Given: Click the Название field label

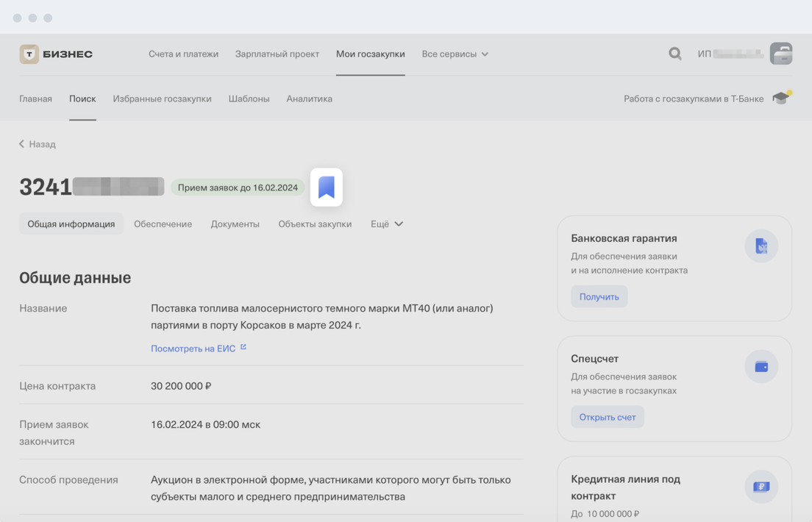Looking at the screenshot, I should click(43, 308).
